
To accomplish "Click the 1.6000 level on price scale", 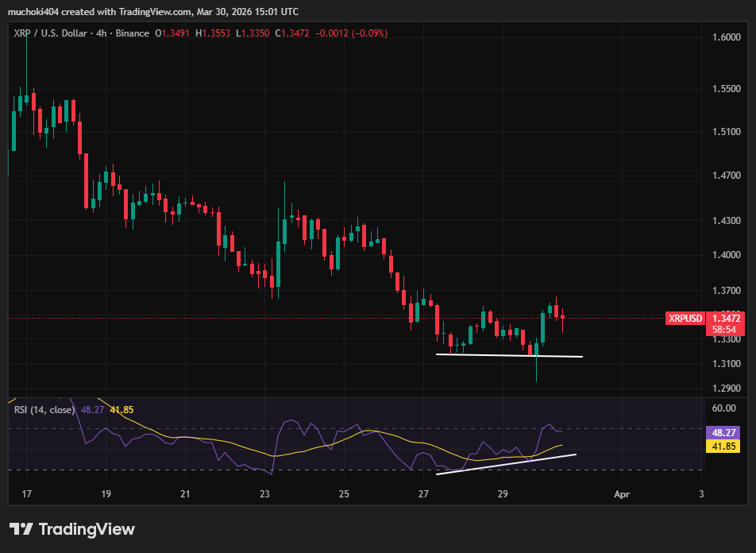I will (727, 37).
